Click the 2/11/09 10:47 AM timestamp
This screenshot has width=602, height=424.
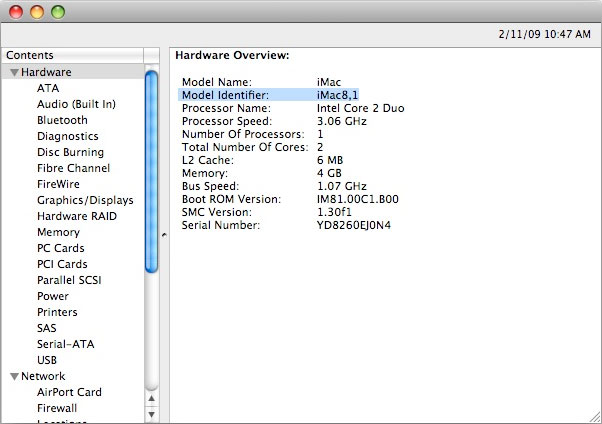click(544, 34)
